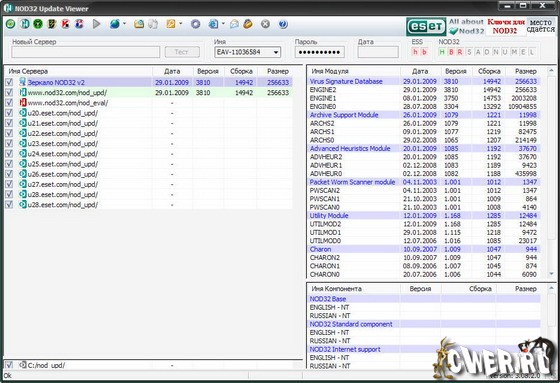Uncheck the Зеркало NOD32 v2 server checkbox
The image size is (560, 383).
(9, 82)
